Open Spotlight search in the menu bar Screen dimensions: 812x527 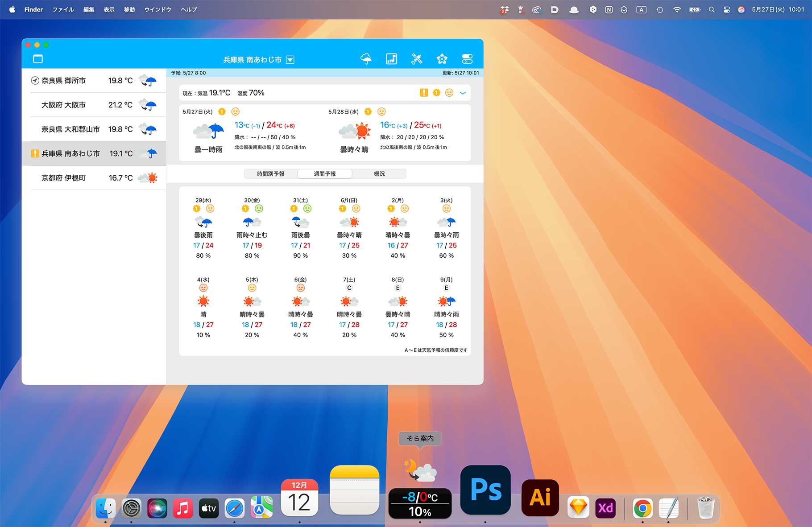point(712,9)
